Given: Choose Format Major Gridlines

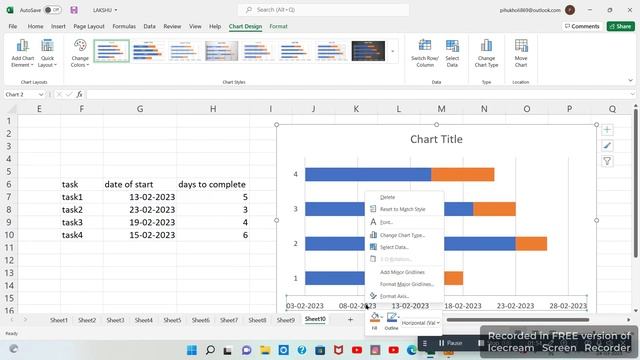Looking at the screenshot, I should click(404, 284).
